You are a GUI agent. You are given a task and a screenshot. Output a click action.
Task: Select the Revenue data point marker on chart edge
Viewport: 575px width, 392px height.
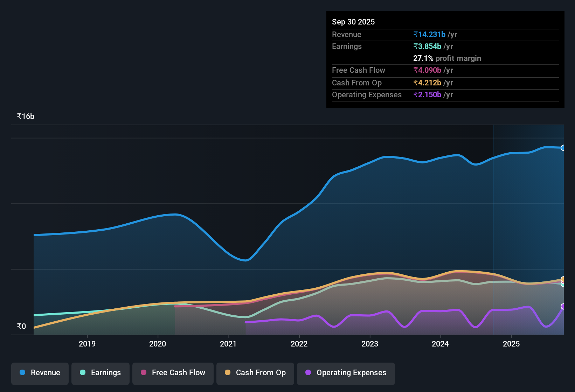click(564, 148)
